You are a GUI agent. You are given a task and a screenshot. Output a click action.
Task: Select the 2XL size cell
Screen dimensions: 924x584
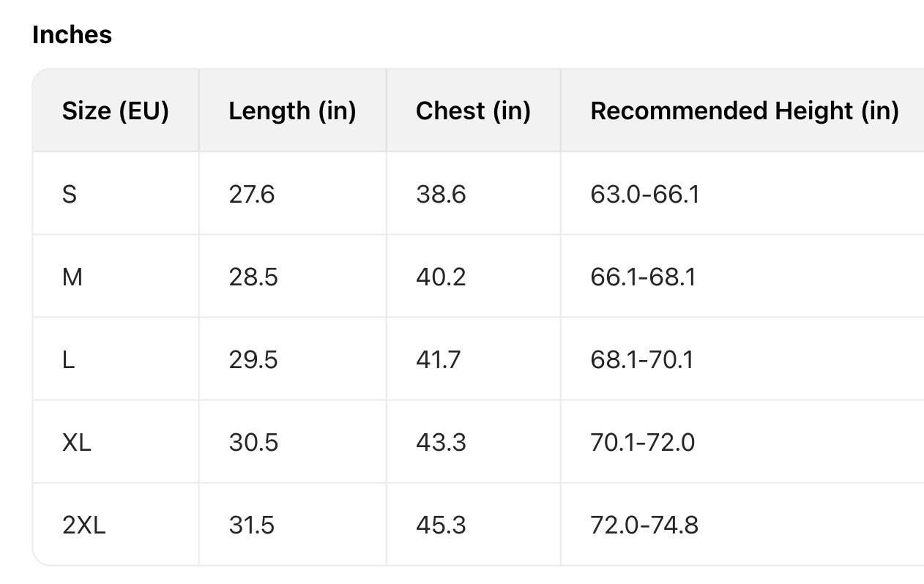pyautogui.click(x=84, y=525)
